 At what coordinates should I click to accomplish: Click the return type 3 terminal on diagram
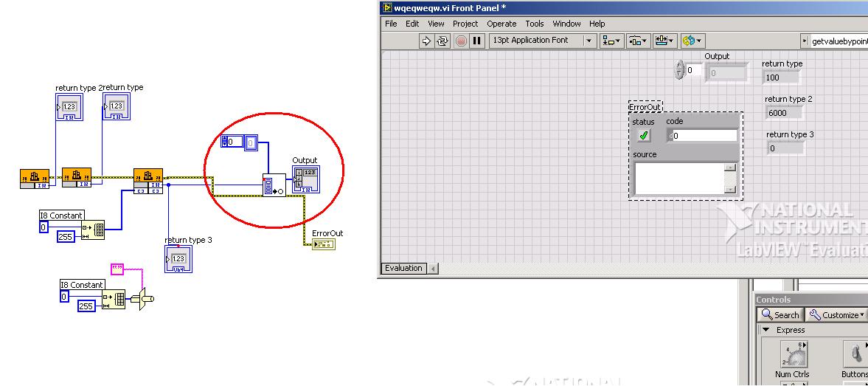click(x=178, y=258)
